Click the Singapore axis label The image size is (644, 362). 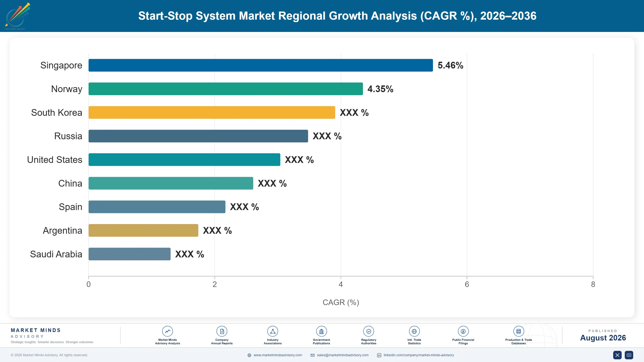coord(61,65)
